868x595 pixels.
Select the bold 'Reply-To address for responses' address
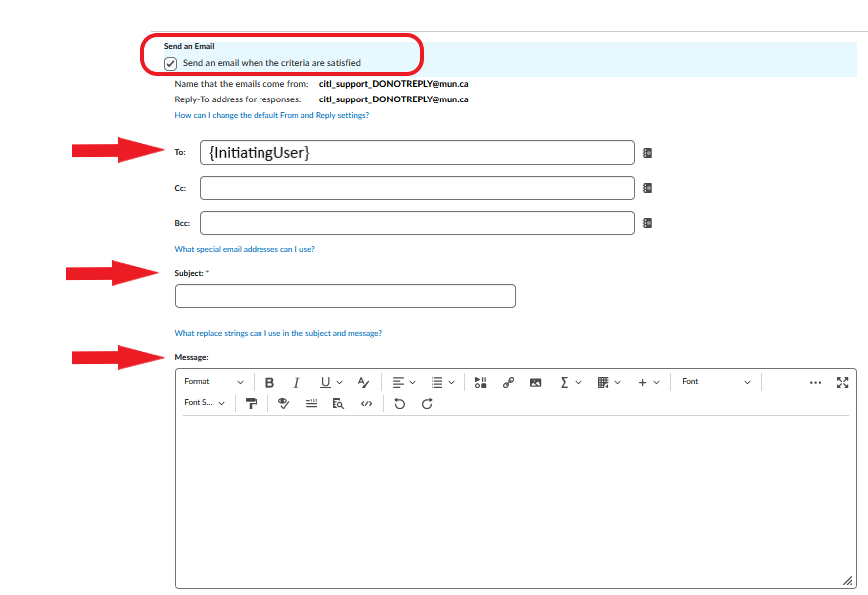(394, 99)
